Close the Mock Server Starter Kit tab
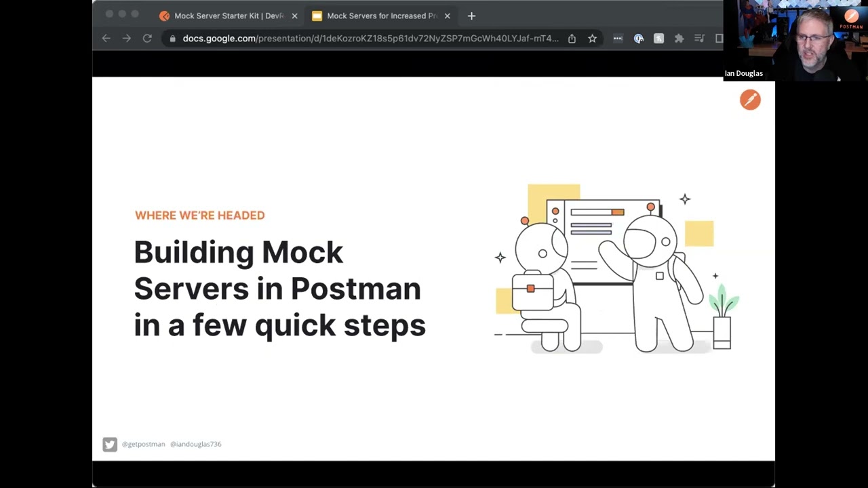868x488 pixels. (294, 16)
